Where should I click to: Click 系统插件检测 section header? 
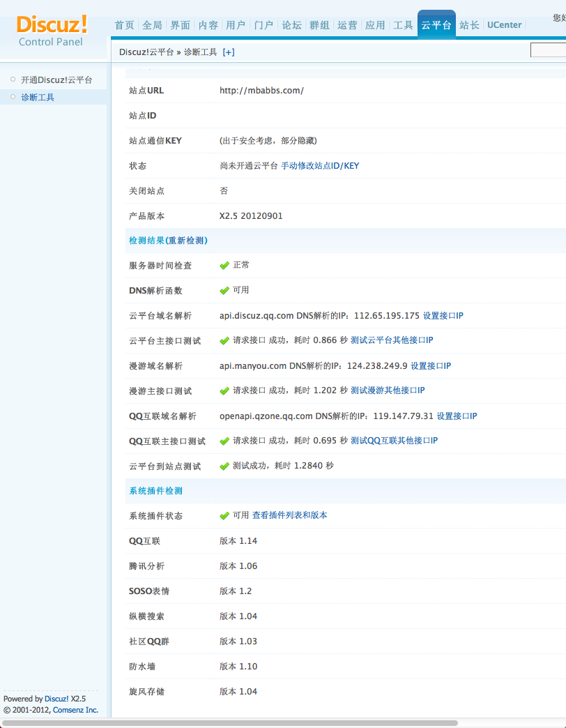pyautogui.click(x=155, y=491)
